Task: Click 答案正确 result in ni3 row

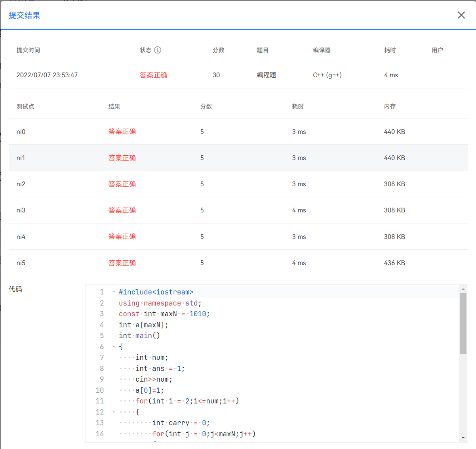Action: click(122, 210)
